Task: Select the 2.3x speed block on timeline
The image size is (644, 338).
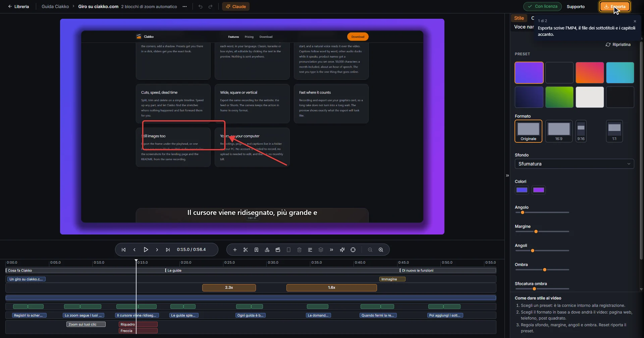Action: tap(229, 288)
